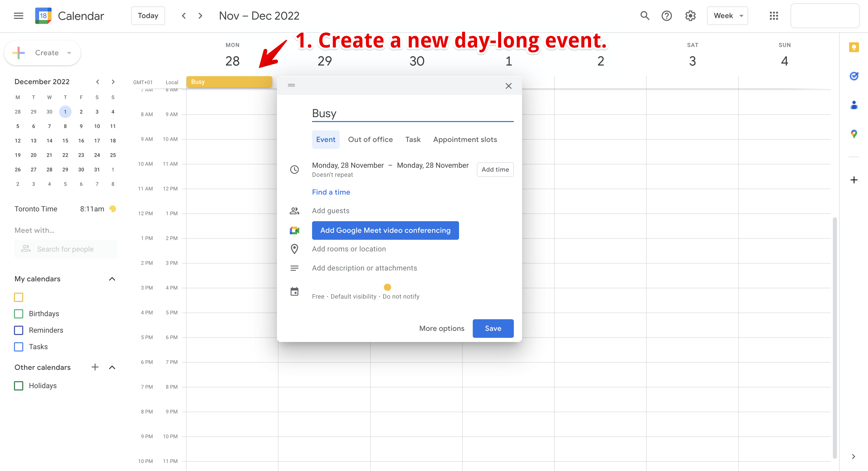Open the Google apps grid
This screenshot has height=471, width=868.
pos(774,15)
